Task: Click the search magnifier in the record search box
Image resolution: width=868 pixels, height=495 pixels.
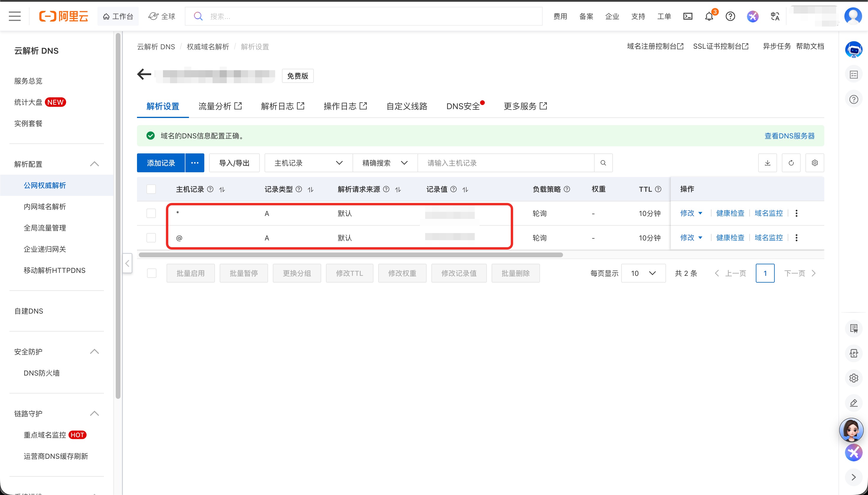Action: click(x=603, y=163)
